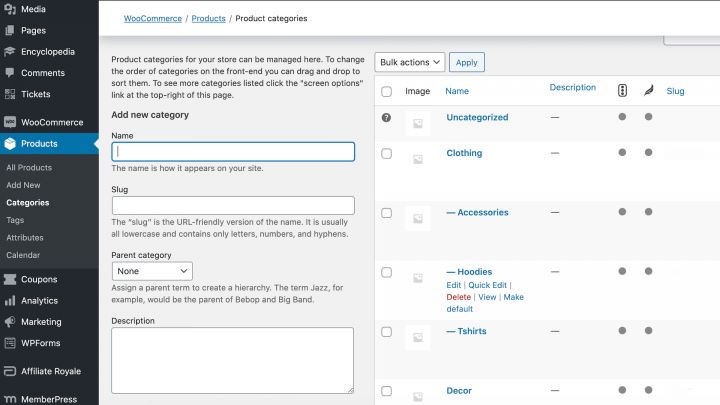Click Quick Edit under Hoodies
Screen dimensions: 720x405
point(487,285)
